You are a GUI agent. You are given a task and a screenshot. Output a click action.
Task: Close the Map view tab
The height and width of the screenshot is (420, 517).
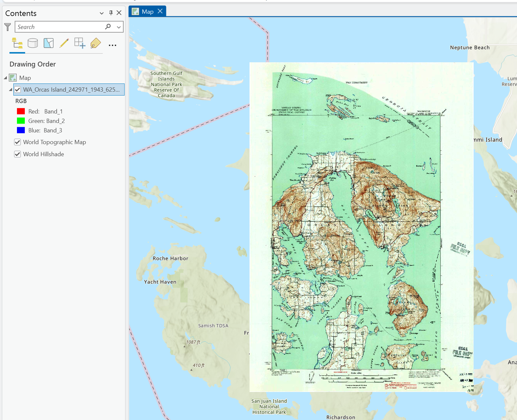click(x=160, y=11)
